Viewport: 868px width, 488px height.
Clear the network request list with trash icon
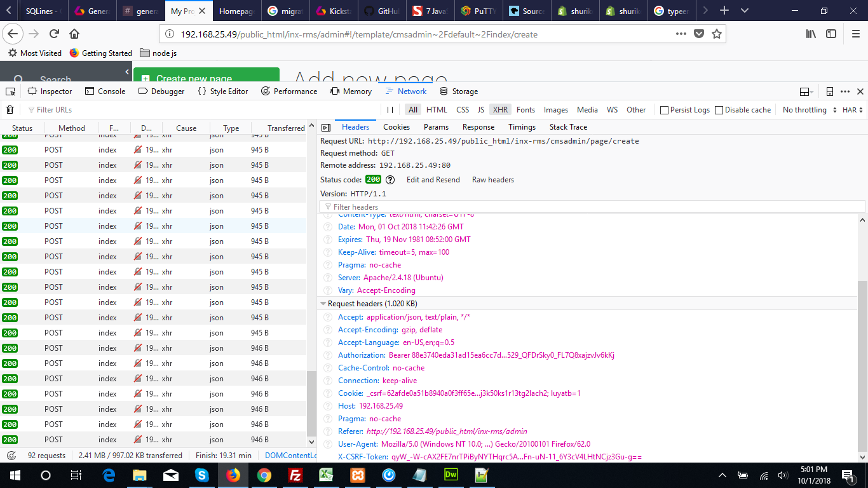(10, 109)
